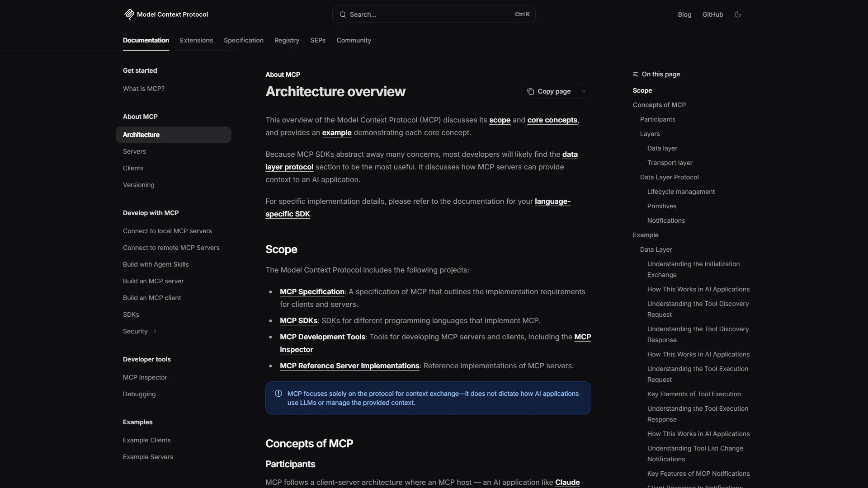Open the Blog link
The height and width of the screenshot is (488, 868).
point(684,14)
